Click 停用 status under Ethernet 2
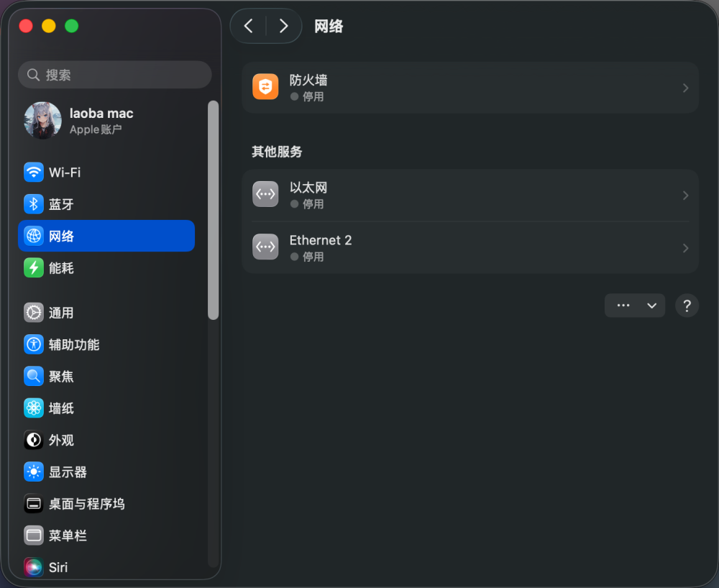 click(x=313, y=257)
